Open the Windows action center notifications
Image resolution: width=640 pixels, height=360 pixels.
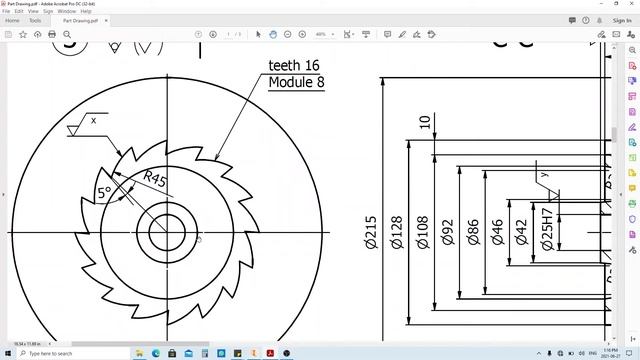629,353
